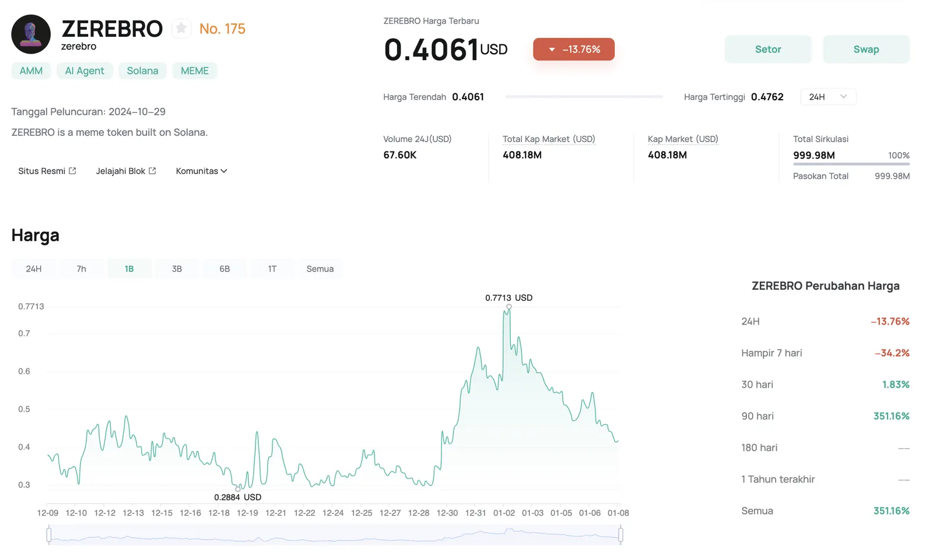
Task: Select the MEME tag
Action: tap(195, 71)
